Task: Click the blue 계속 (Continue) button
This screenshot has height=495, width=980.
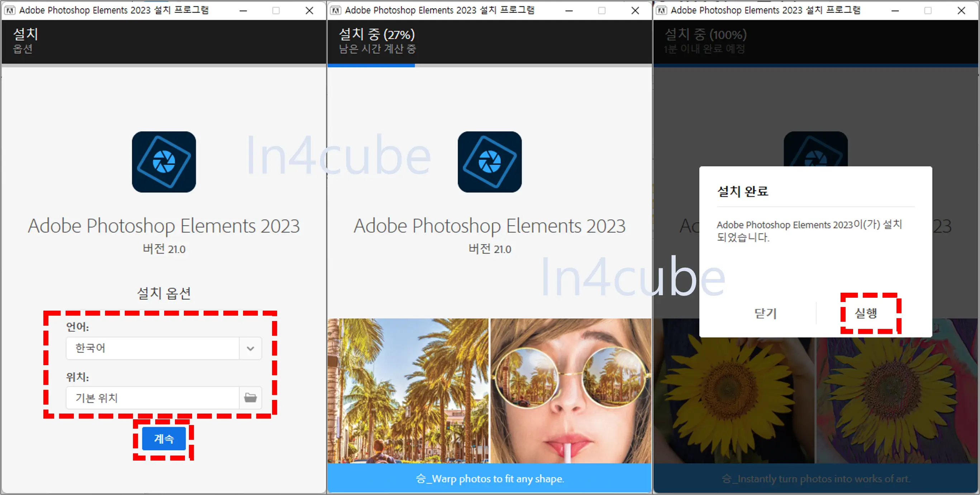Action: (163, 439)
